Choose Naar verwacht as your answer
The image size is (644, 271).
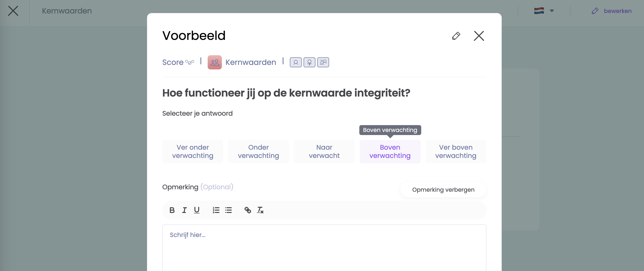coord(324,151)
